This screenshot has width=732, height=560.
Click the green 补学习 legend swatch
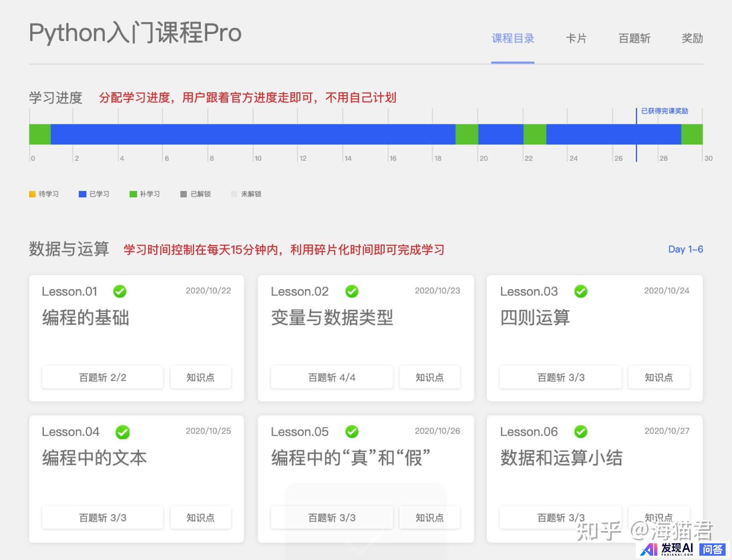[x=133, y=194]
